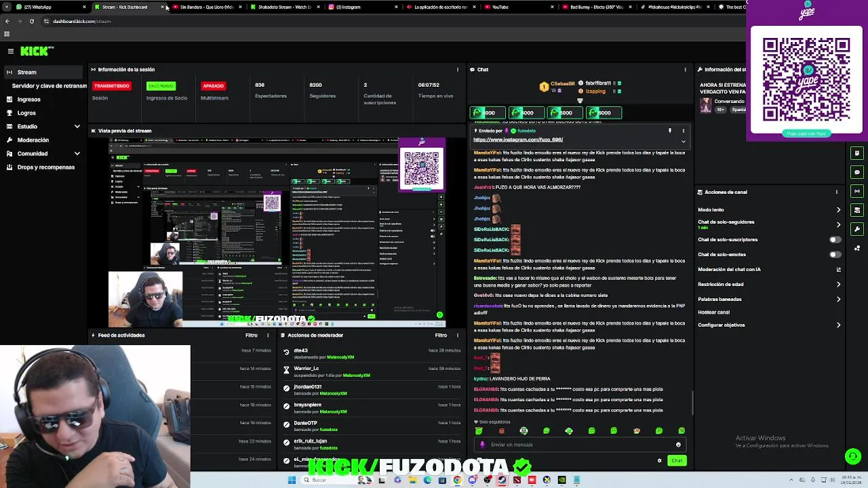Open Acciones de canal options menu
The height and width of the screenshot is (488, 868).
tap(836, 192)
